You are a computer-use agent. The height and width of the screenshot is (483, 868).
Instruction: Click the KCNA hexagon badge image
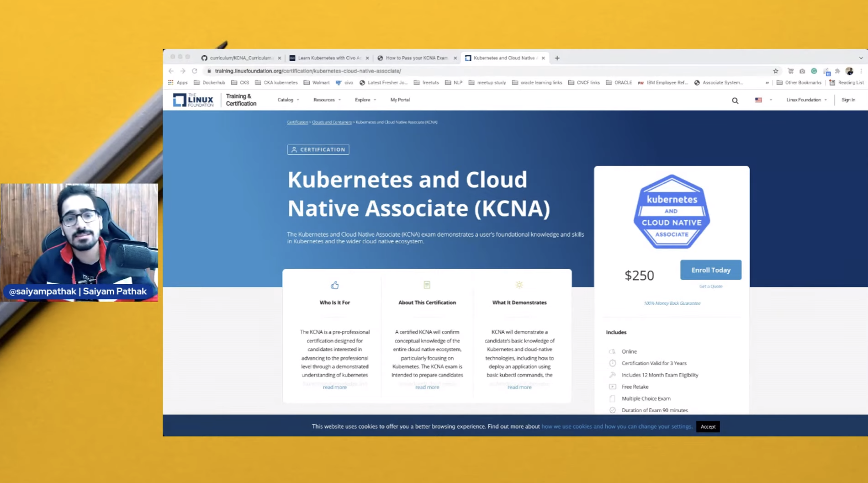coord(672,212)
